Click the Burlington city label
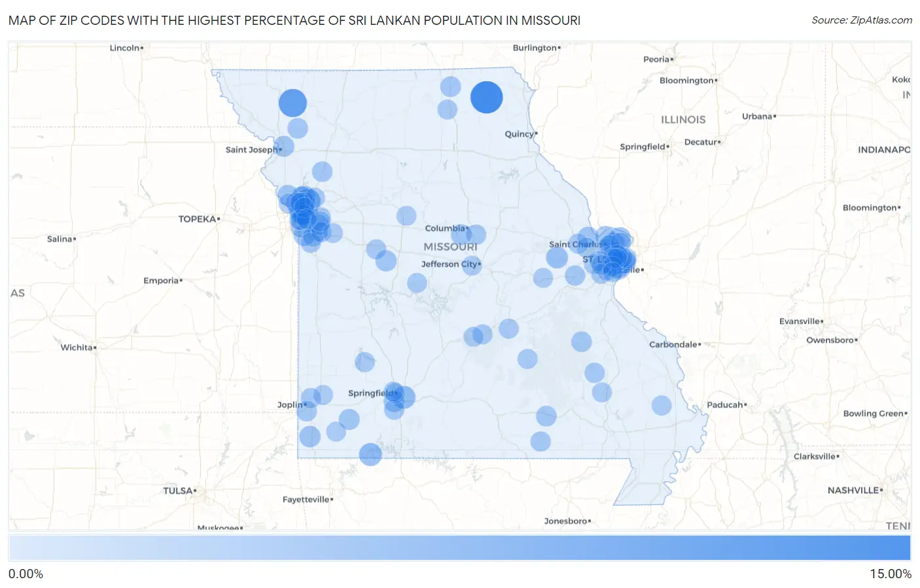920x588 pixels. click(x=535, y=48)
